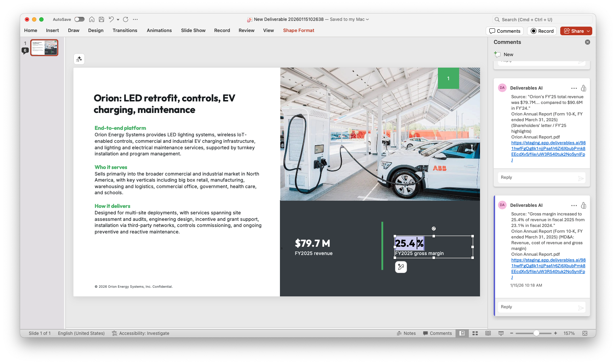Click the Undo arrow icon
The height and width of the screenshot is (364, 616).
[x=111, y=19]
